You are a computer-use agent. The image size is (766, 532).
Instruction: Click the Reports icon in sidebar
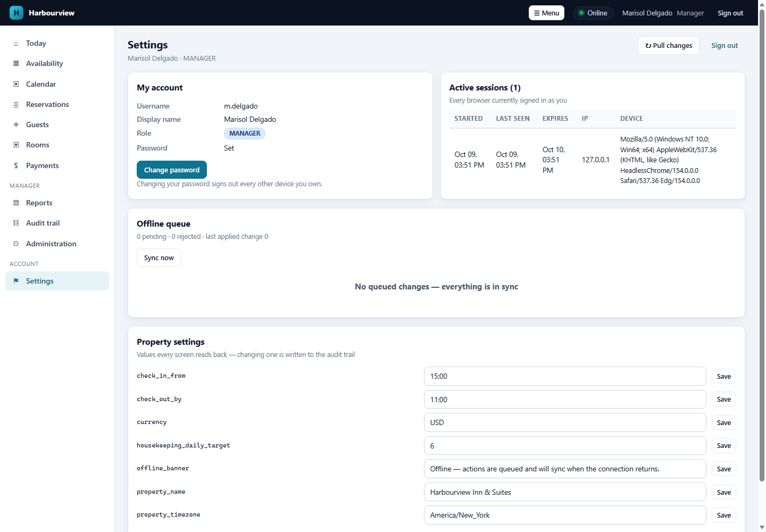tap(16, 203)
